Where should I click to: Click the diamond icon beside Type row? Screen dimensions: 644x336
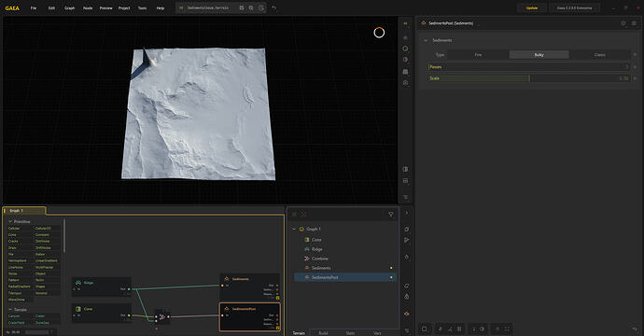pyautogui.click(x=635, y=55)
